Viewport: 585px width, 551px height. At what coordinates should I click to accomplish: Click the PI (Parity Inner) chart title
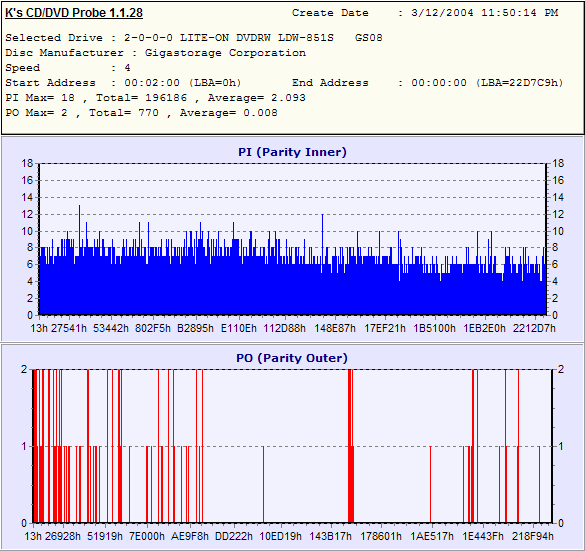292,152
